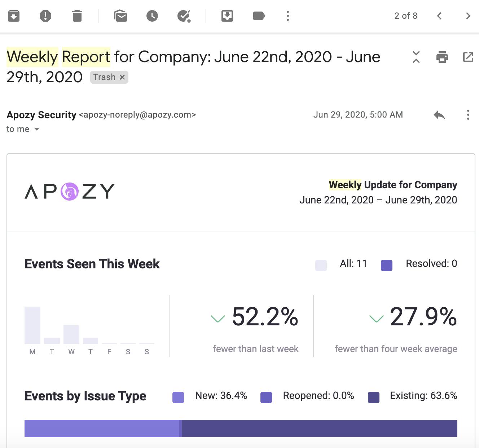The height and width of the screenshot is (448, 479).
Task: Click the Archive icon in toolbar
Action: tap(14, 16)
